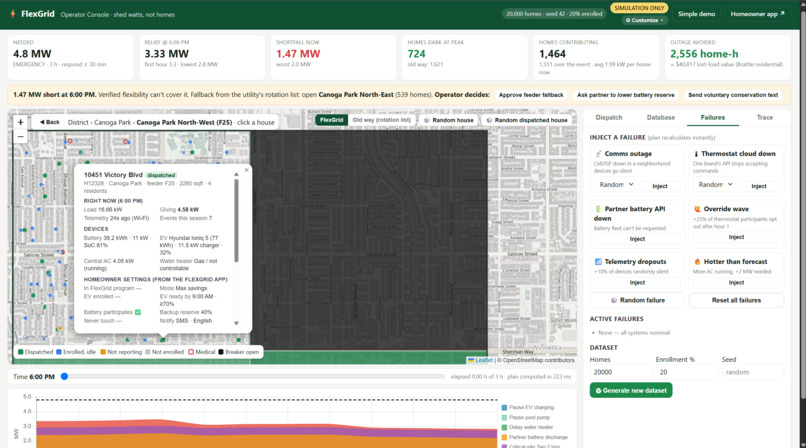Approve feeder fallback
Viewport: 806px width, 448px height.
click(x=531, y=95)
